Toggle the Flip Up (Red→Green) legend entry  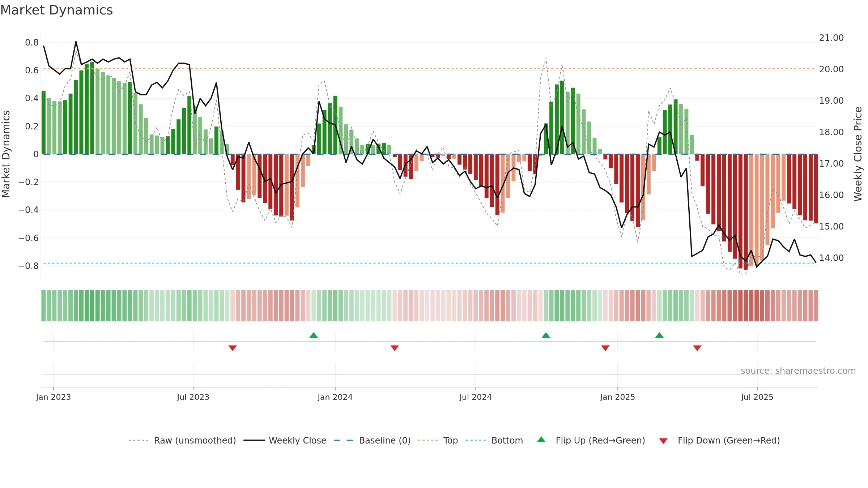591,440
